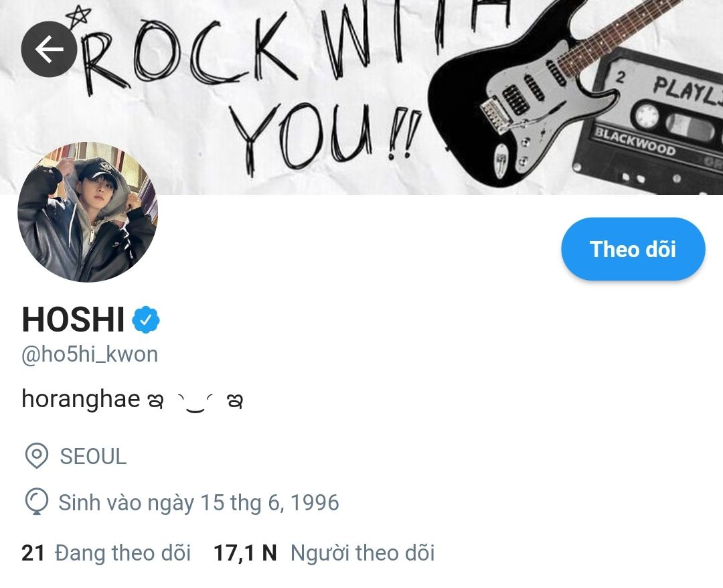Tap the blue verified badge icon
The image size is (723, 588).
click(146, 319)
